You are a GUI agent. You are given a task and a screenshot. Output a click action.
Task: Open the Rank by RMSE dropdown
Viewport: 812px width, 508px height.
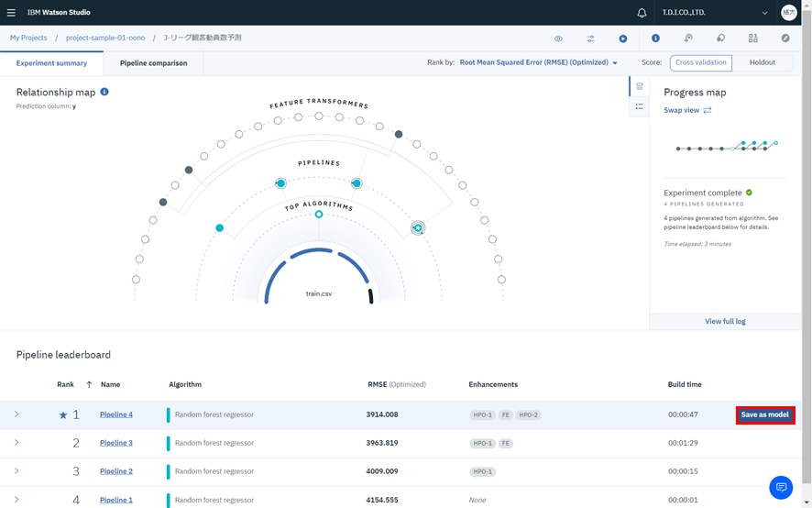(x=538, y=63)
